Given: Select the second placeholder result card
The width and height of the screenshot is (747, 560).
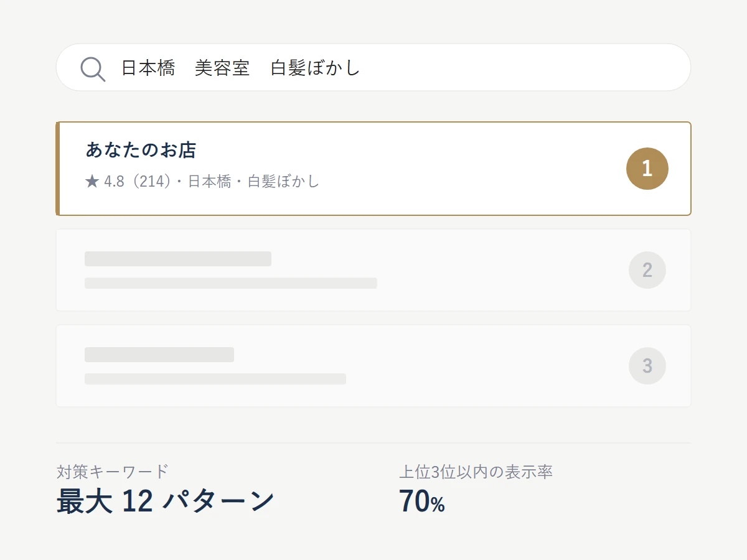Looking at the screenshot, I should point(374,270).
